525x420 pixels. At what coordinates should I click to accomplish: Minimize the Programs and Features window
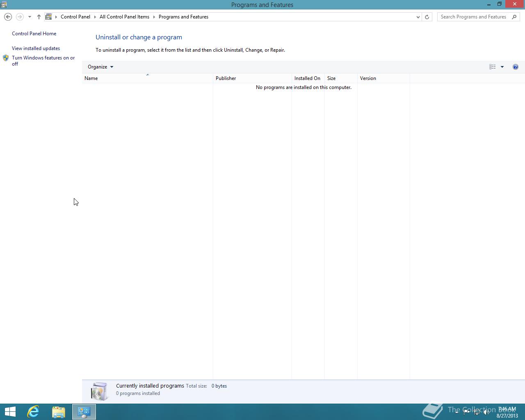pos(489,5)
